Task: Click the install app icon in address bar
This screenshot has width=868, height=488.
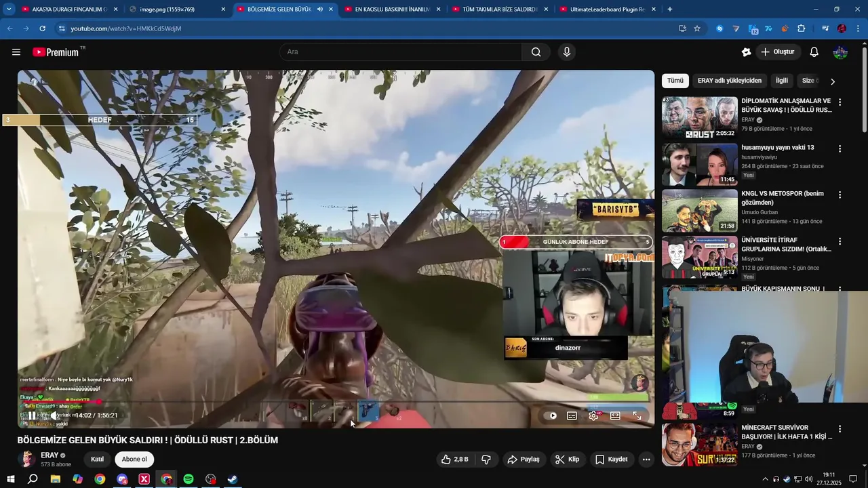Action: [x=682, y=28]
